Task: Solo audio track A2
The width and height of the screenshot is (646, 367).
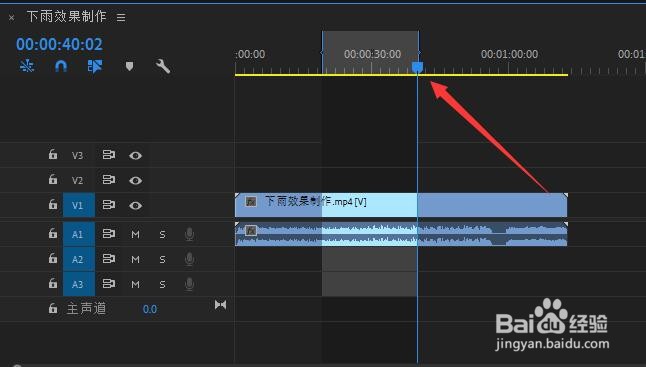Action: pos(162,259)
